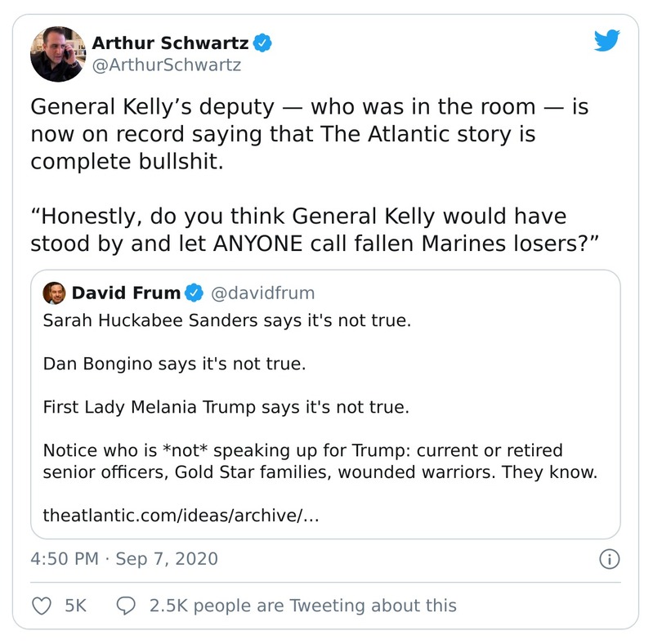Visit the @ArthurSchwartz handle link
Viewport: 653px width, 644px height.
tap(166, 65)
